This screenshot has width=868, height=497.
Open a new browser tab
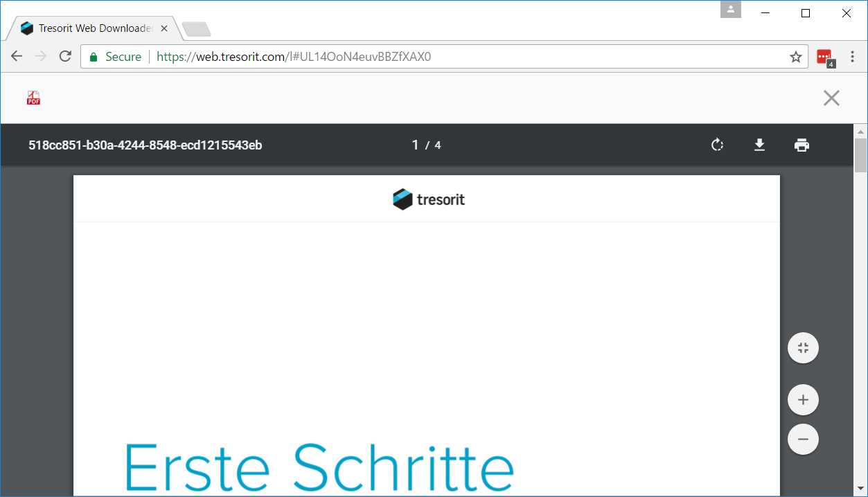click(x=196, y=29)
